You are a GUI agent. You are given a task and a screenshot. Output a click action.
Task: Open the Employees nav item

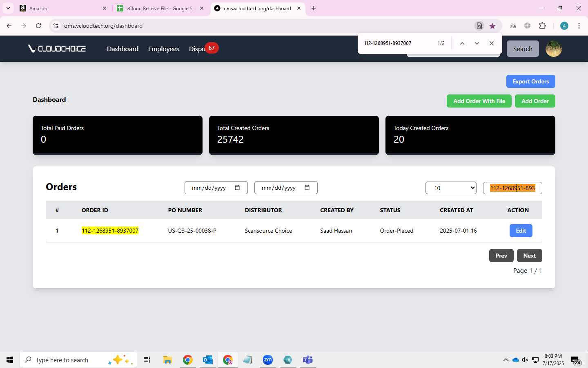[x=164, y=49]
